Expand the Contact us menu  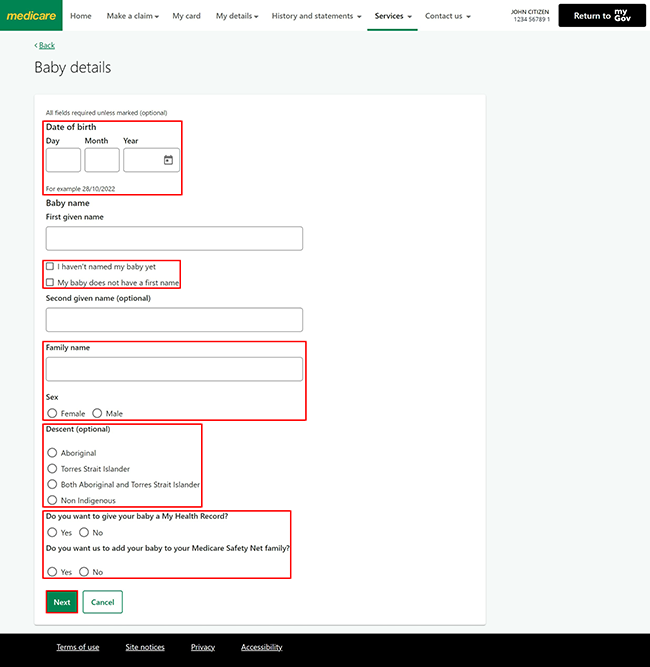point(448,16)
